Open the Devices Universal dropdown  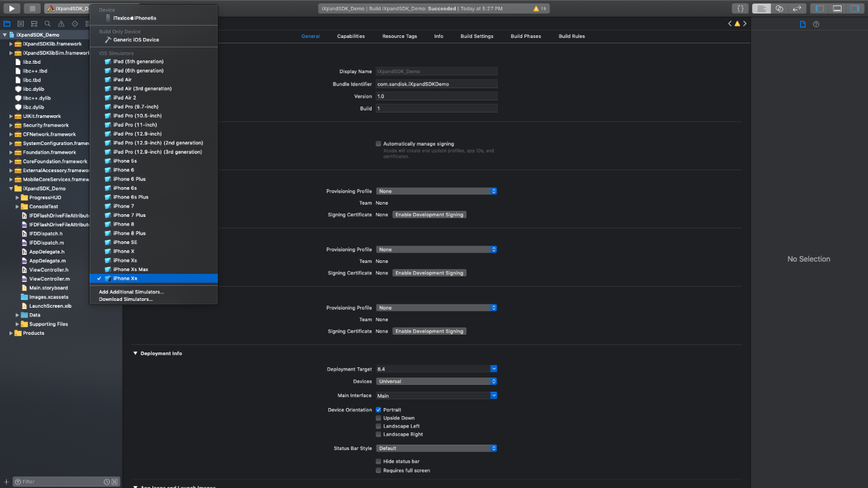[437, 382]
